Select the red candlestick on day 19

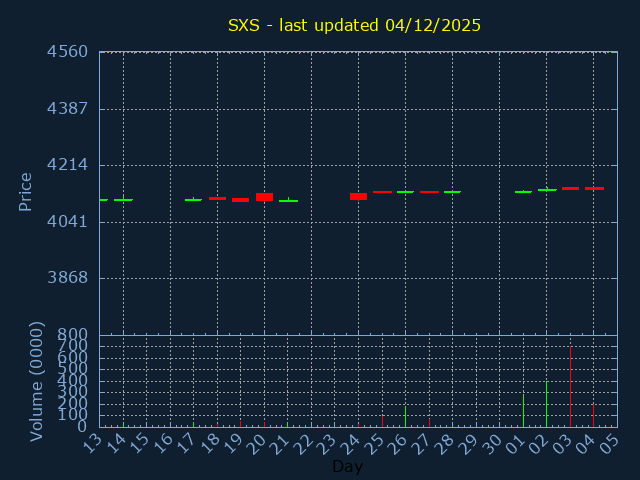click(x=240, y=200)
